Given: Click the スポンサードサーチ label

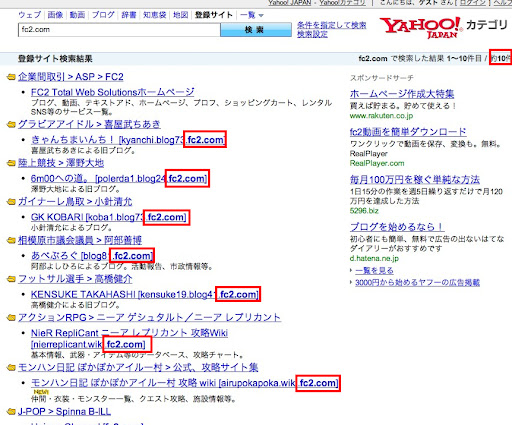Looking at the screenshot, I should pos(382,78).
